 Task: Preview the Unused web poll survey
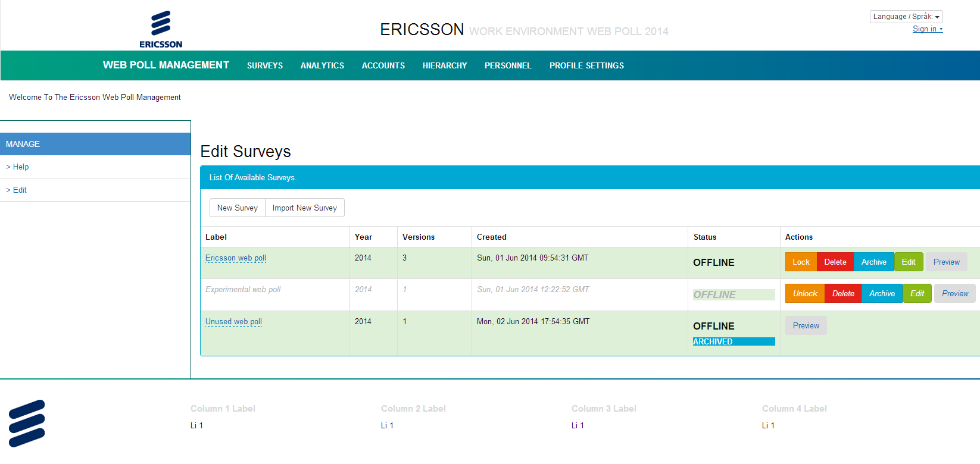(x=806, y=325)
